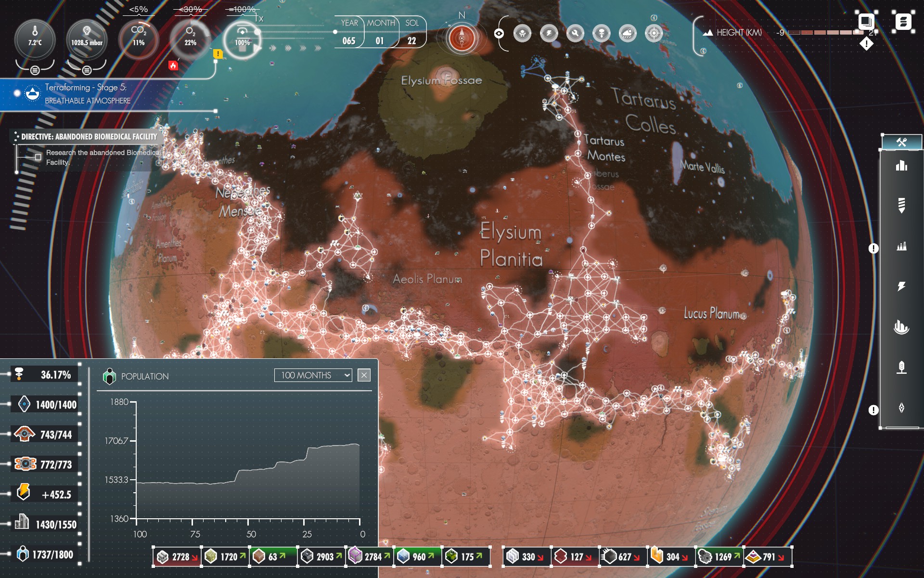Click the game speed slider track
The height and width of the screenshot is (578, 924).
pyautogui.click(x=296, y=32)
